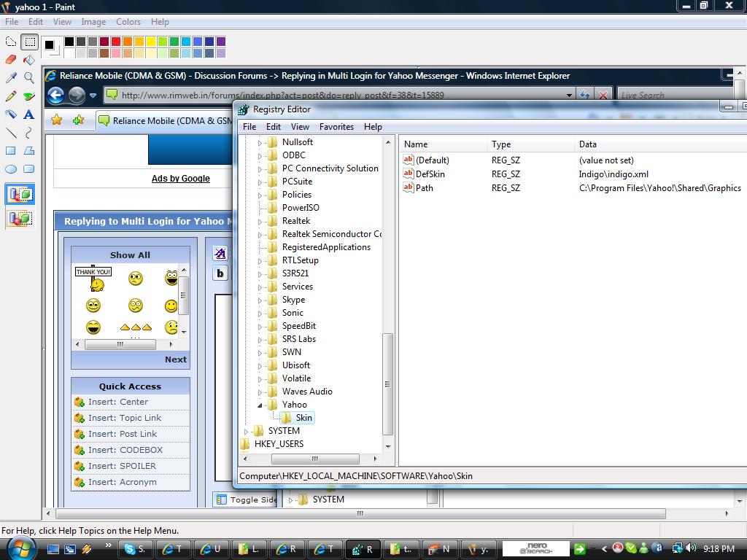The height and width of the screenshot is (560, 747).
Task: Activate the Free-Form Select tool
Action: [11, 42]
